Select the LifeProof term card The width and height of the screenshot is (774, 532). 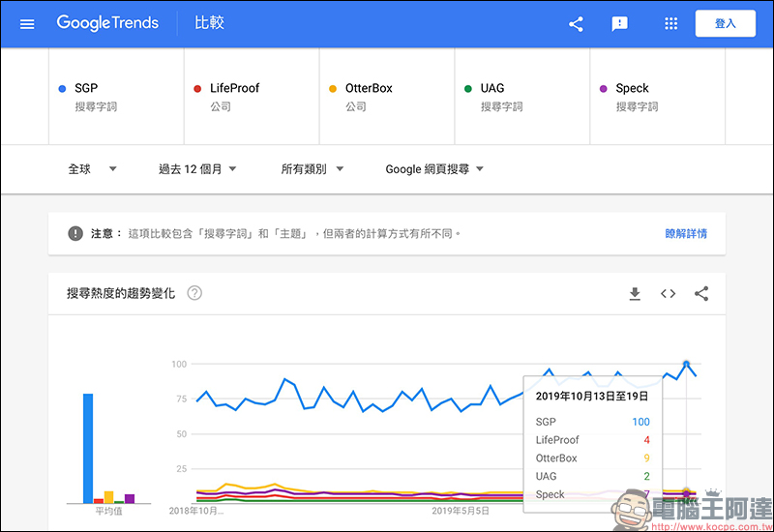coord(252,96)
